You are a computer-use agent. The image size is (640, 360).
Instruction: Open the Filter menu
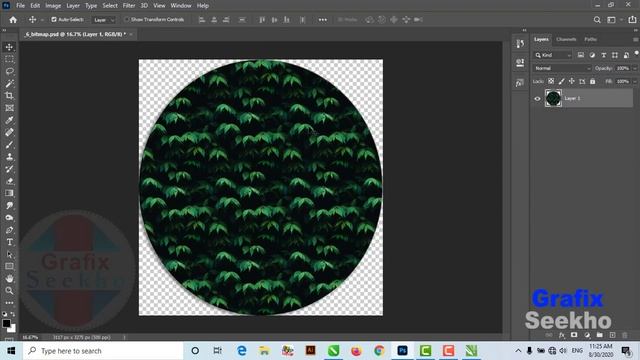pyautogui.click(x=129, y=6)
